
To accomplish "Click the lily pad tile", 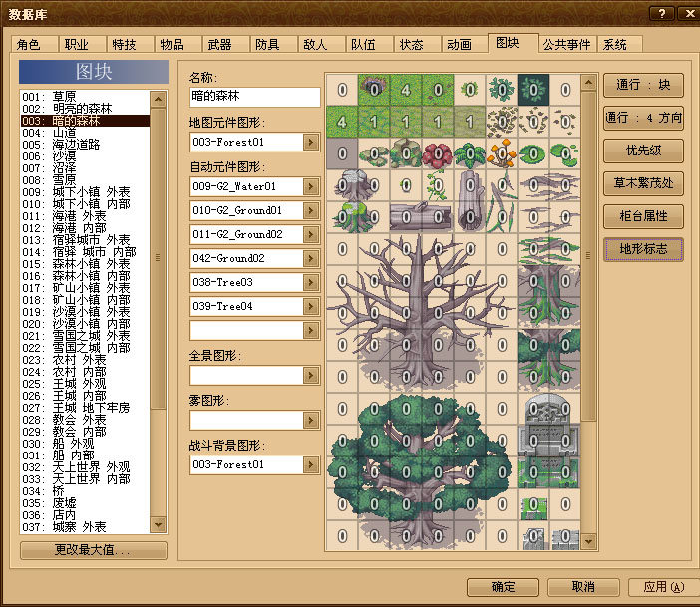I will click(533, 153).
